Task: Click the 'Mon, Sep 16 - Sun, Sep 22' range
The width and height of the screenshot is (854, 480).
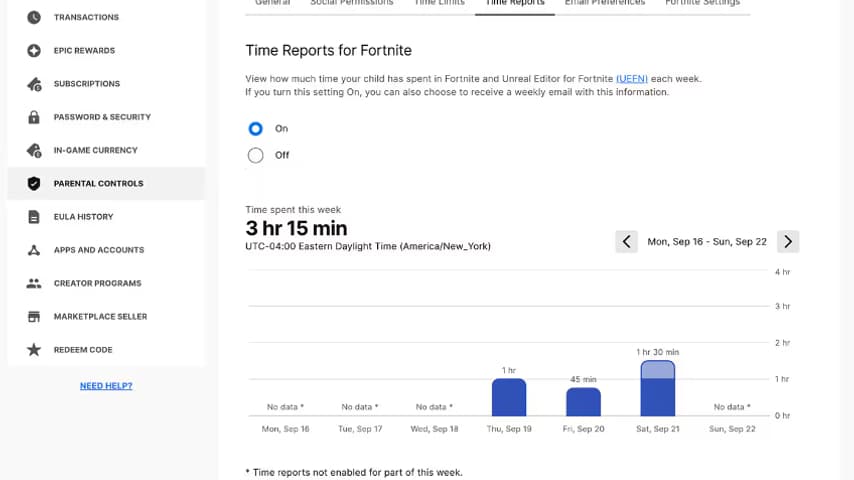Action: click(707, 241)
